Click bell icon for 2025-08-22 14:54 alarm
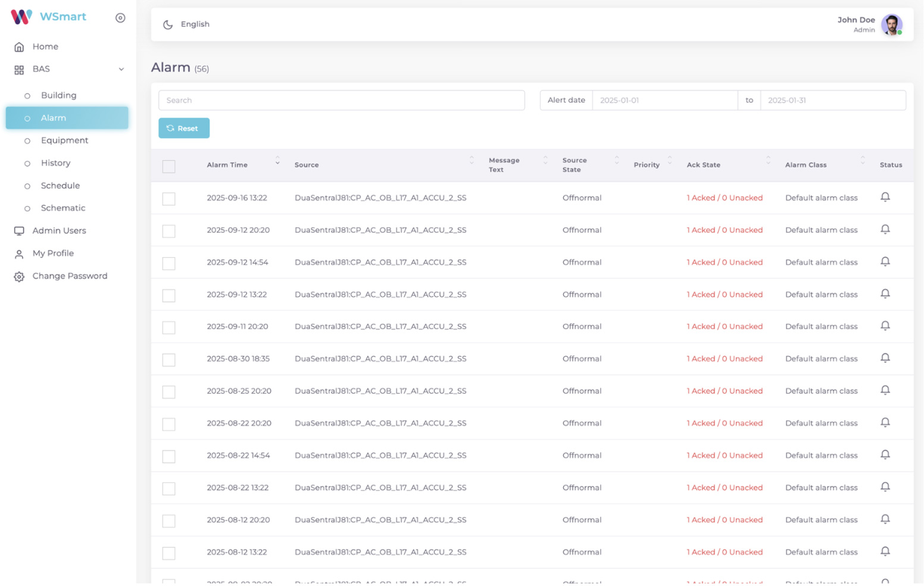 [885, 454]
